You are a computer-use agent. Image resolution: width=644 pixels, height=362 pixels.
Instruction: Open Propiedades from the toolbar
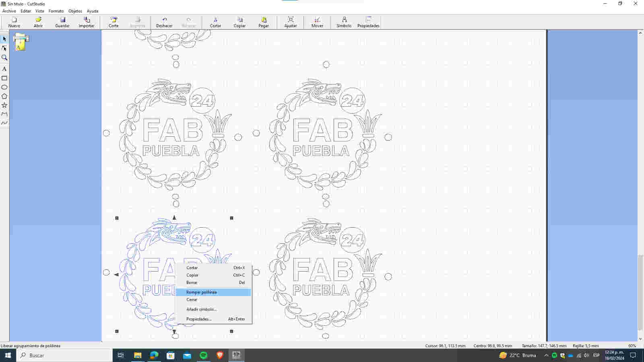click(x=368, y=22)
